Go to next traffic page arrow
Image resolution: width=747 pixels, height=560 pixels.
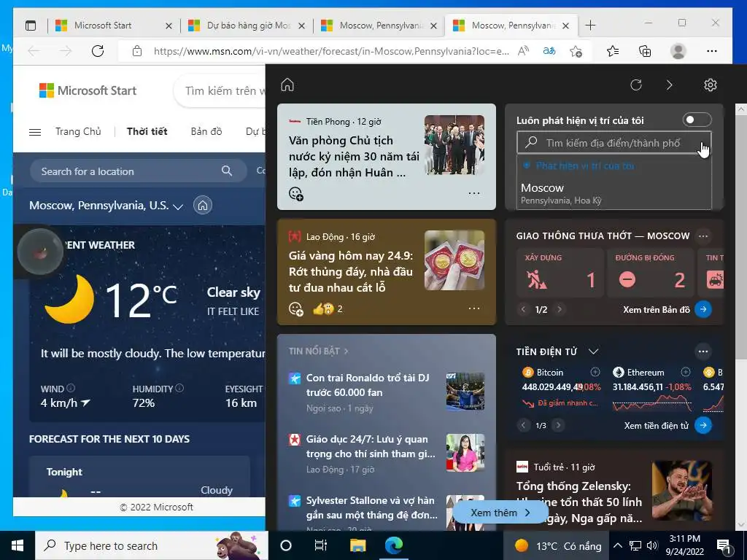(x=560, y=309)
